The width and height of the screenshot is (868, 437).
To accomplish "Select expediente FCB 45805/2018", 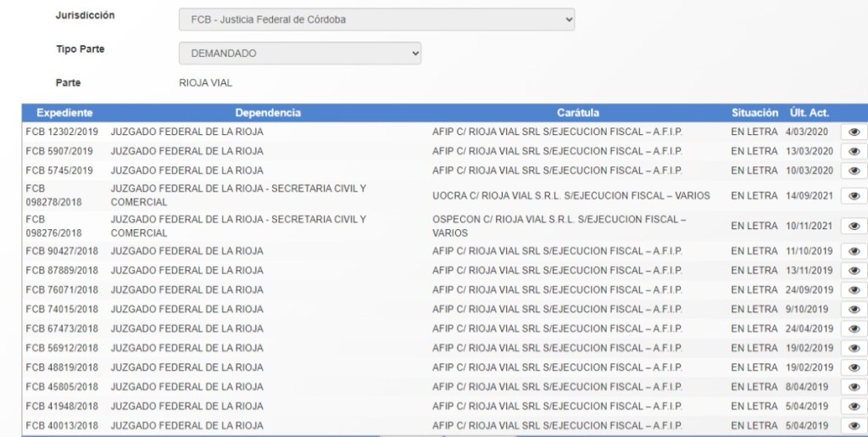I will pos(62,387).
